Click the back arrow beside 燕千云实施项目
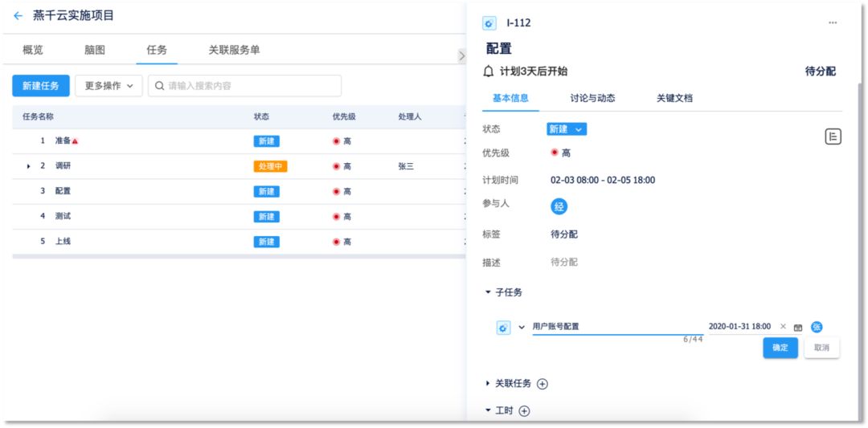The image size is (868, 428). [18, 15]
